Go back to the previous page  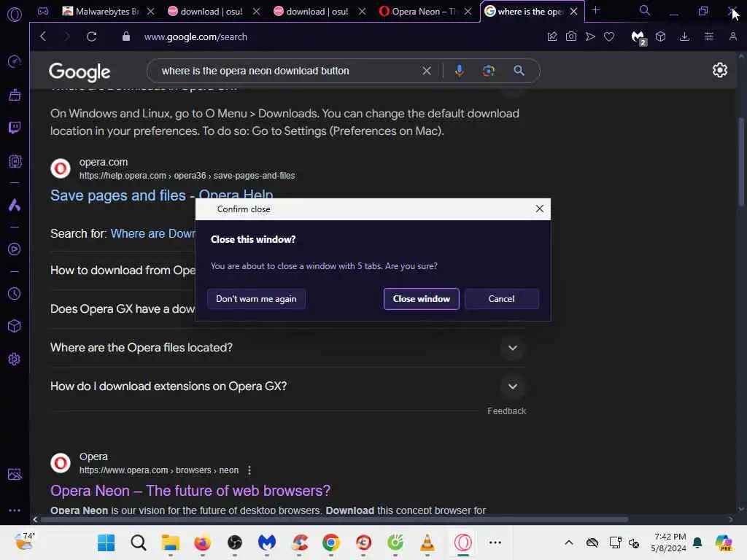[43, 36]
